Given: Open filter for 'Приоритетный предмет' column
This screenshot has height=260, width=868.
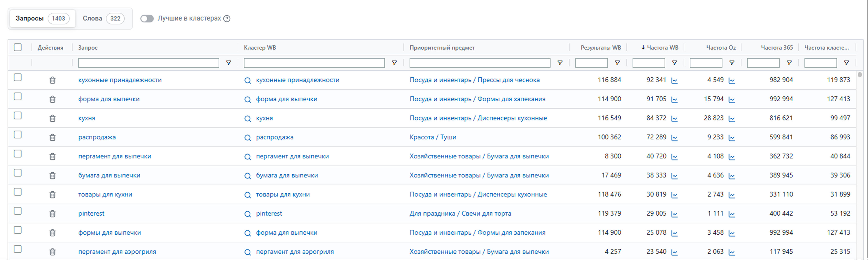Looking at the screenshot, I should 560,63.
